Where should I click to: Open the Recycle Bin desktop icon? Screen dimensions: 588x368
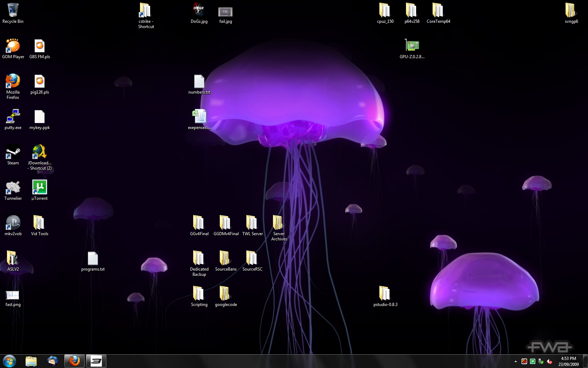pos(13,13)
